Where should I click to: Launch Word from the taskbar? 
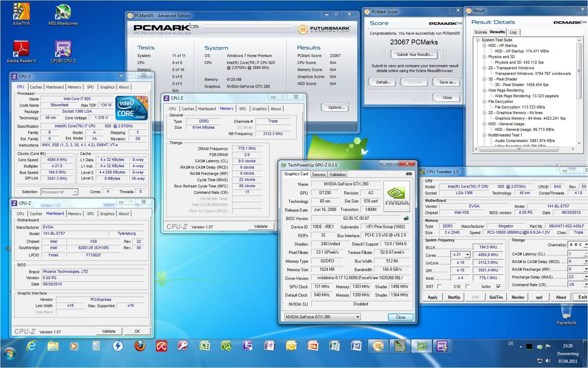(356, 346)
